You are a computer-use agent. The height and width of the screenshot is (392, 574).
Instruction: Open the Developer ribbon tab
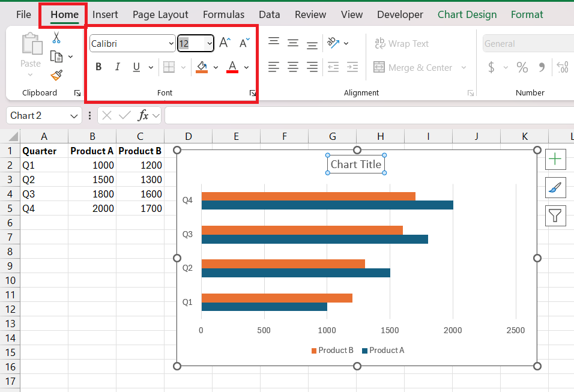pos(400,14)
